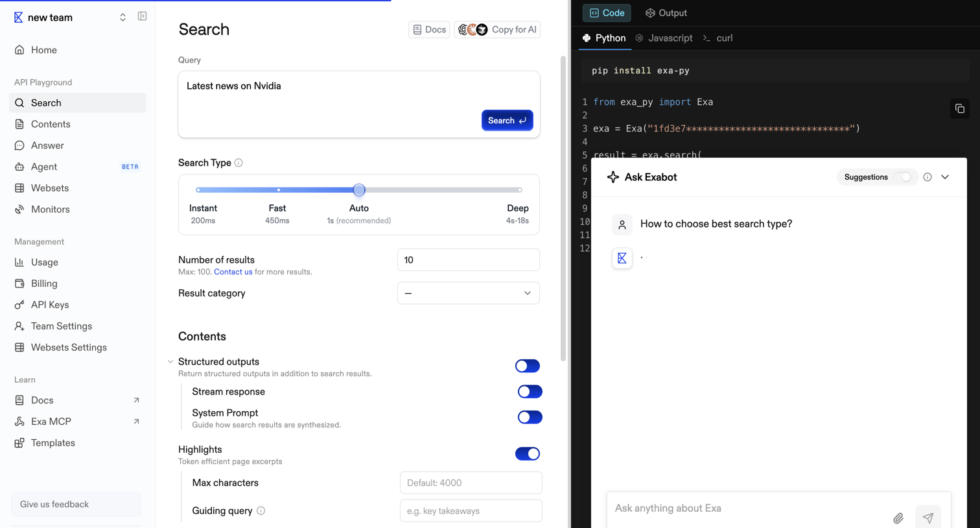Click the main panel vertical scrollbar
The width and height of the screenshot is (980, 528).
[563, 208]
